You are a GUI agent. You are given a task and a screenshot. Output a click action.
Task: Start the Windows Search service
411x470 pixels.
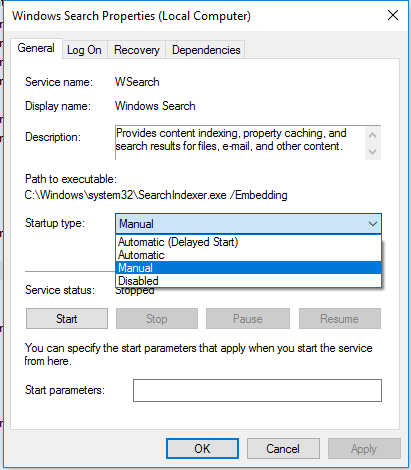pyautogui.click(x=67, y=319)
